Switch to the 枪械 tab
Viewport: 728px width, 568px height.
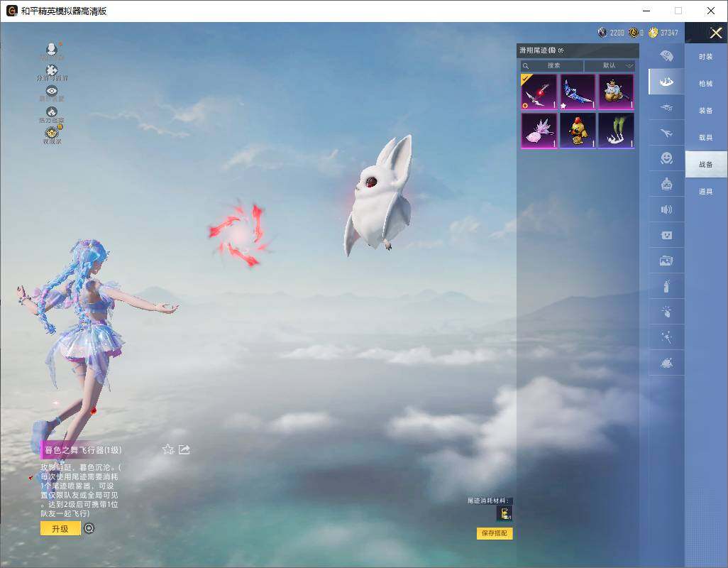(x=706, y=84)
